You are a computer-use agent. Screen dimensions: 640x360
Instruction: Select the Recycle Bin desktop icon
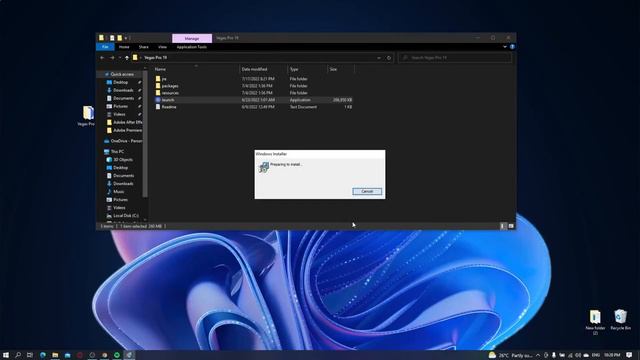click(x=620, y=320)
